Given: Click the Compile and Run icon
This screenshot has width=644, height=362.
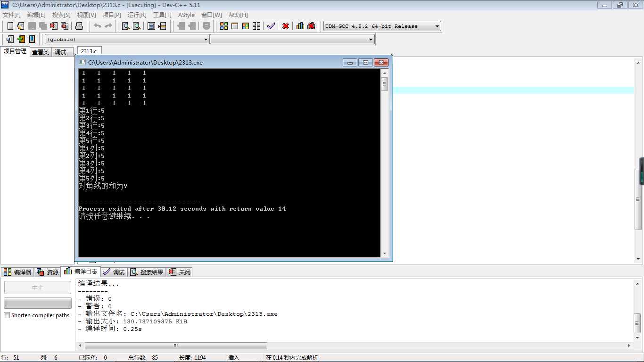Looking at the screenshot, I should tap(246, 26).
